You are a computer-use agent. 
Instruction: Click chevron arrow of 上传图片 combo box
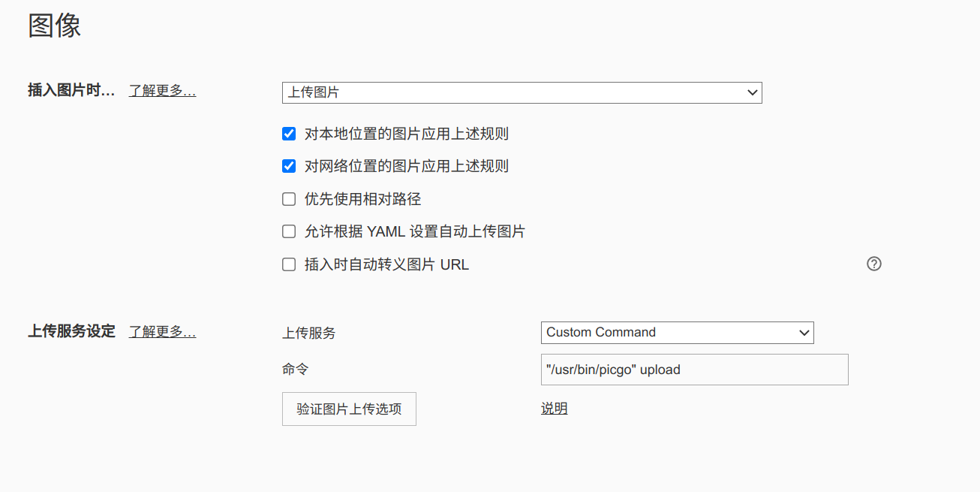coord(753,92)
